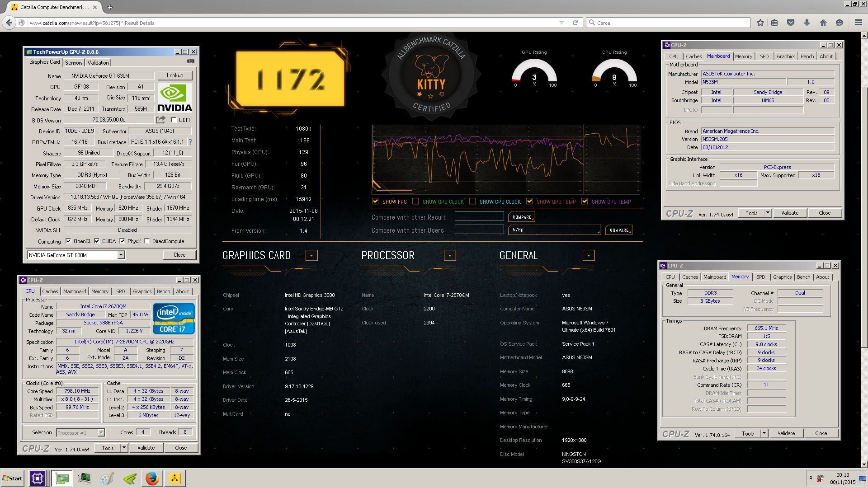This screenshot has width=868, height=488.
Task: Open a new browser tab with plus
Action: coord(110,7)
